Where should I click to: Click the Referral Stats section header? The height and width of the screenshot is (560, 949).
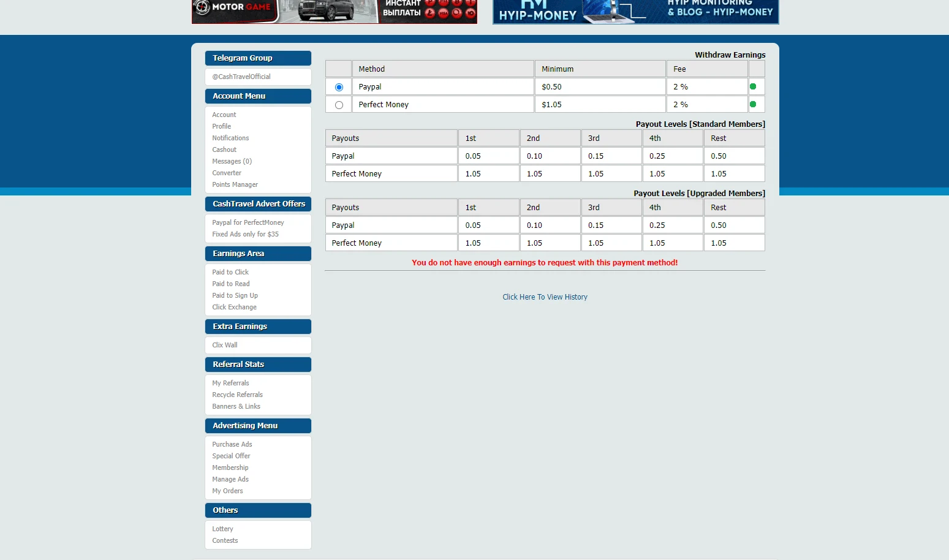[258, 365]
